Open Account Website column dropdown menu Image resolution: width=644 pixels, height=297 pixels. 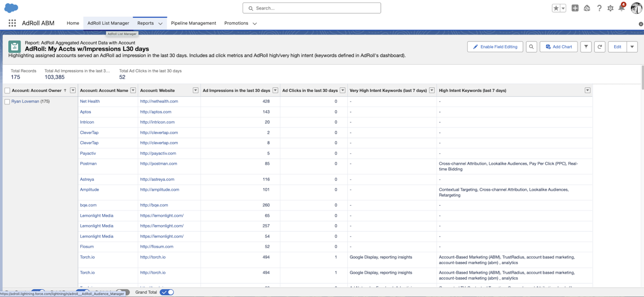point(195,90)
